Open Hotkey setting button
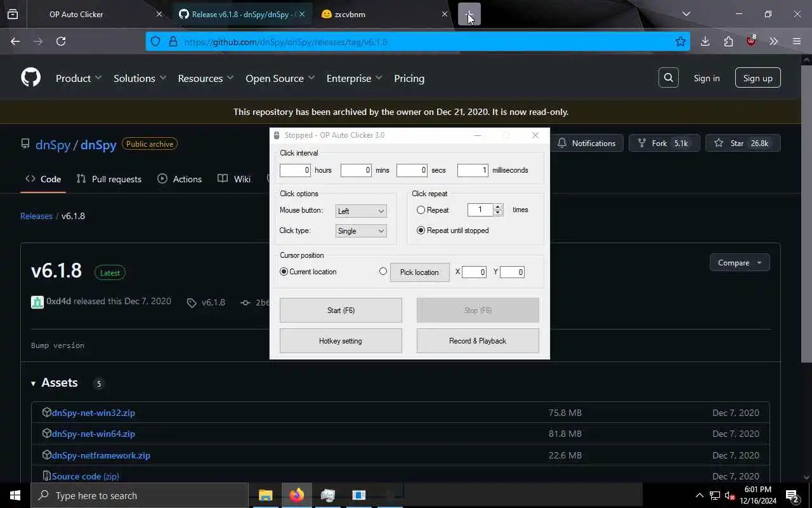This screenshot has height=508, width=812. tap(341, 341)
